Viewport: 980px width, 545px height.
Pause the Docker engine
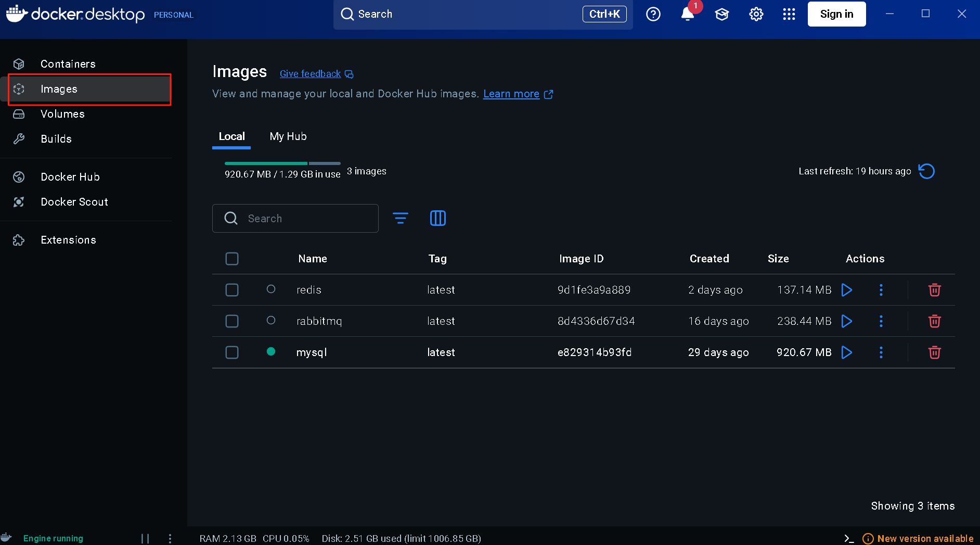[x=145, y=538]
